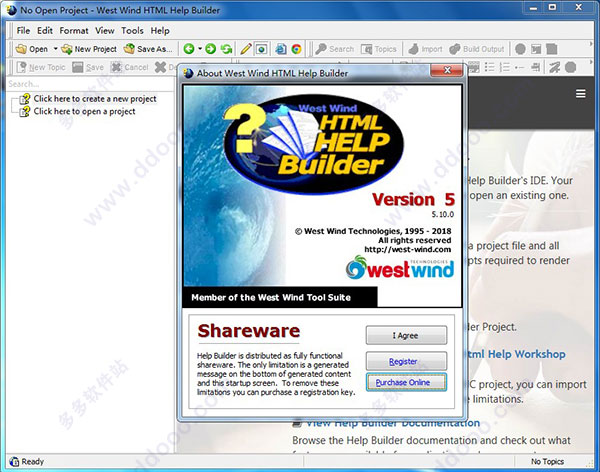
Task: Click the last gray page icon in top toolbar
Action: [552, 49]
